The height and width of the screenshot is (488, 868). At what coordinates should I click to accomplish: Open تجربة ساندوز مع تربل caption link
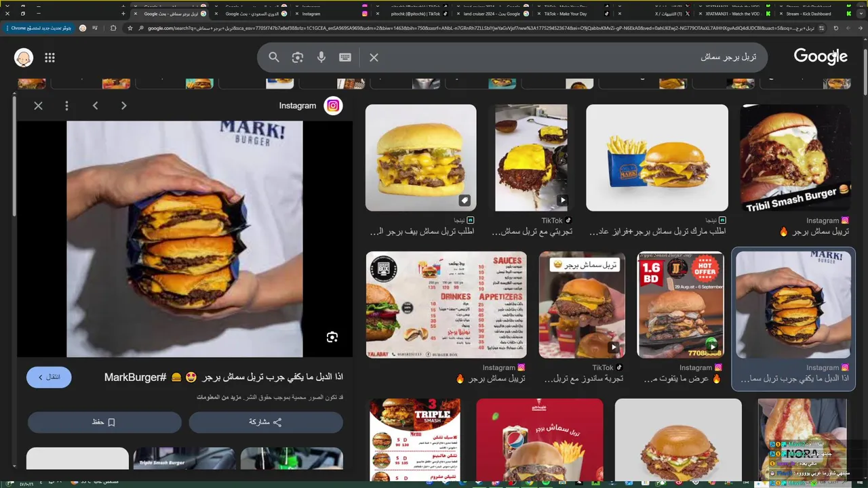point(583,379)
